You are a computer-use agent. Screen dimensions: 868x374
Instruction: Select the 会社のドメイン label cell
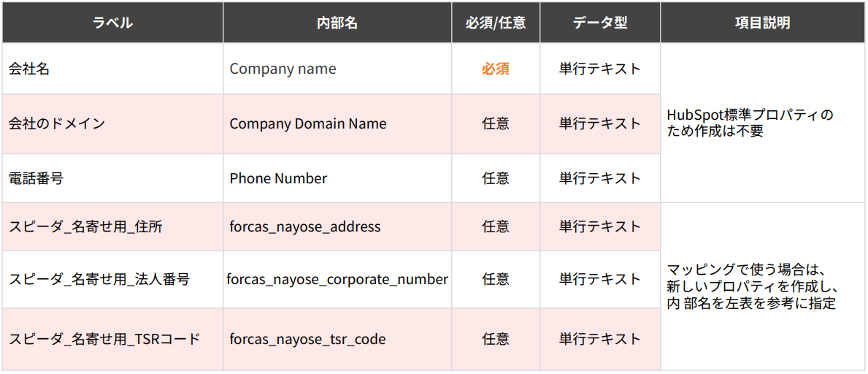[57, 123]
